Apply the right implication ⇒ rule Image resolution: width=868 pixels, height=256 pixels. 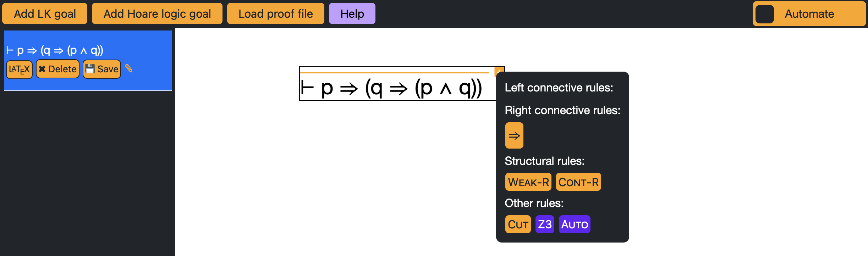[x=514, y=135]
